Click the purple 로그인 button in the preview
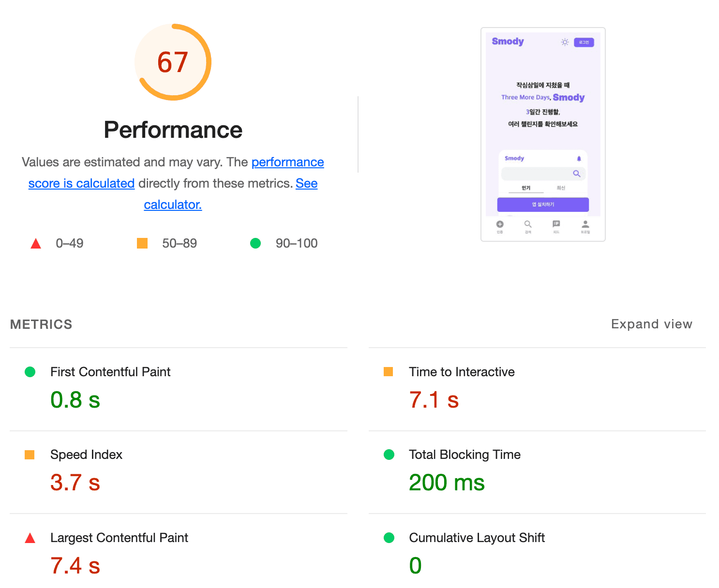This screenshot has height=588, width=719. point(584,43)
